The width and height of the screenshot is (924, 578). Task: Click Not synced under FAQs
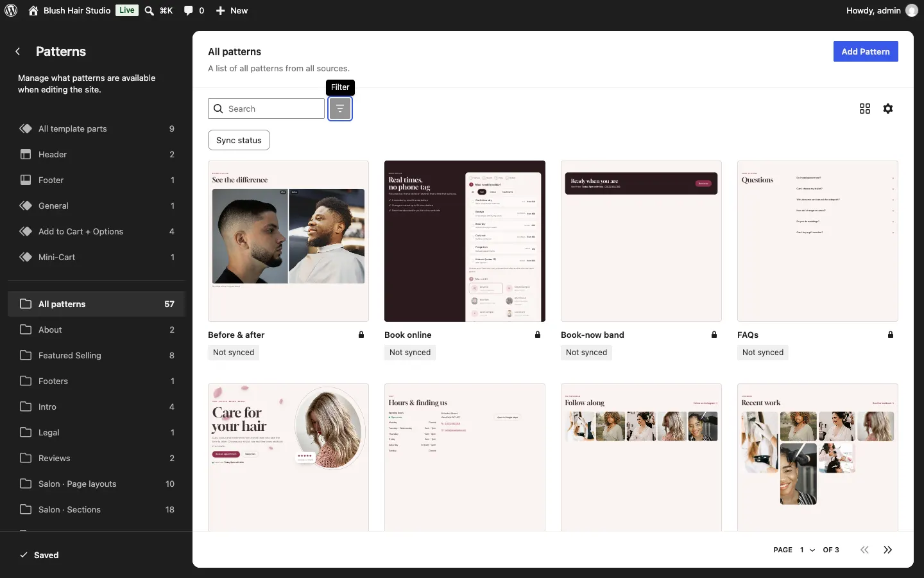tap(763, 353)
